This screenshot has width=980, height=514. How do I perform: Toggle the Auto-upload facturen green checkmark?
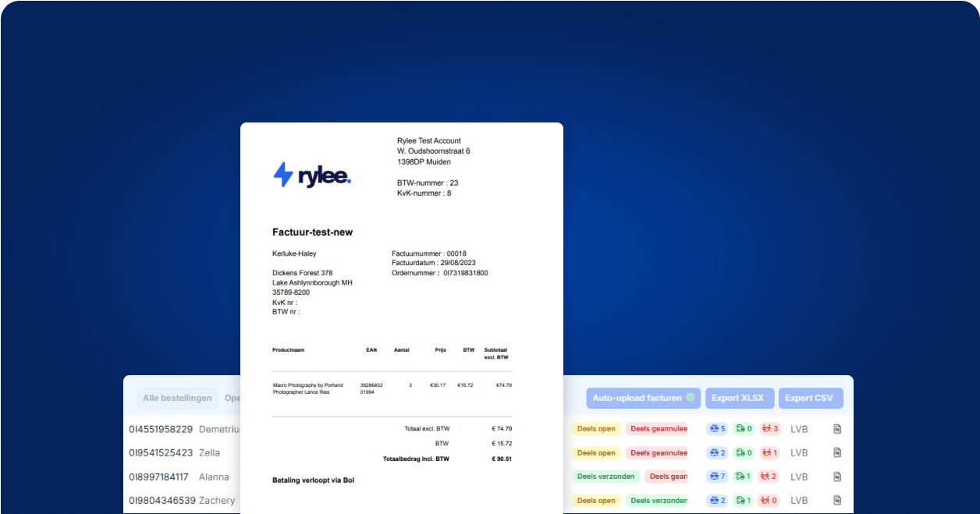click(x=691, y=398)
